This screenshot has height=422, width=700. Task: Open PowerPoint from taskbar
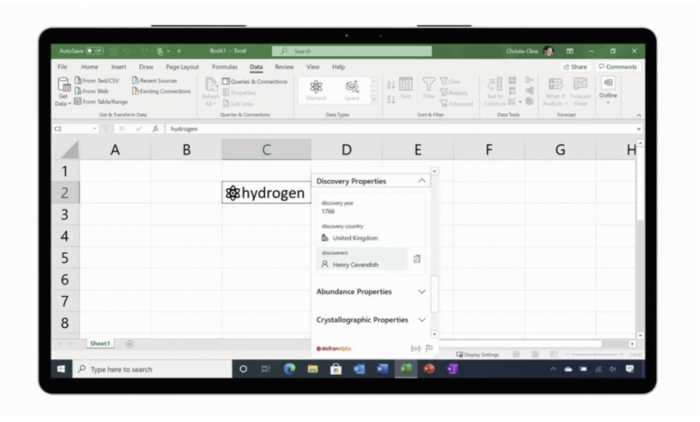pos(429,369)
